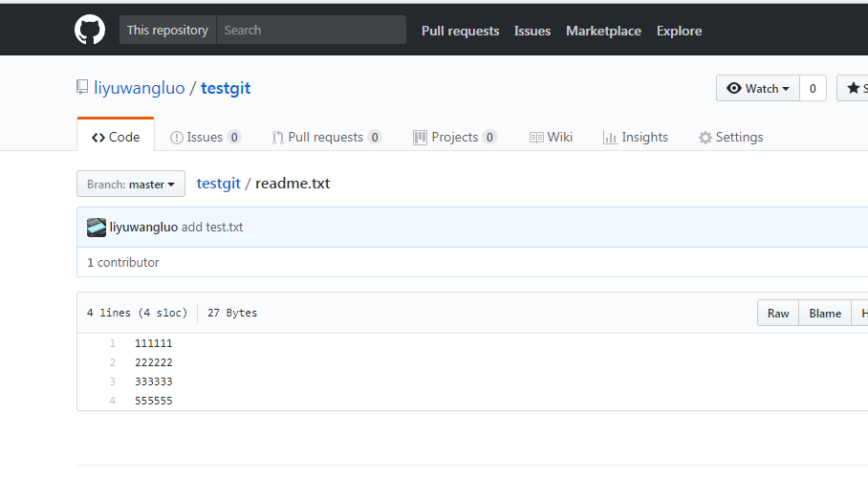This screenshot has width=868, height=501.
Task: Click line number 3
Action: click(x=113, y=381)
